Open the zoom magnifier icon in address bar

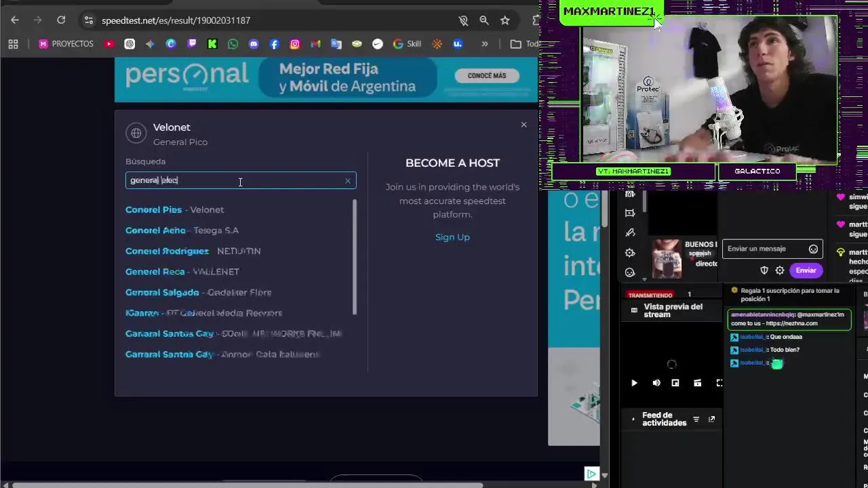(x=484, y=20)
